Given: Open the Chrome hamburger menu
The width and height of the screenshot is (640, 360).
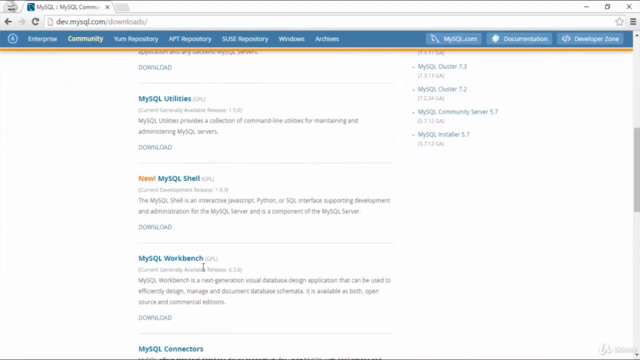Looking at the screenshot, I should pos(633,22).
